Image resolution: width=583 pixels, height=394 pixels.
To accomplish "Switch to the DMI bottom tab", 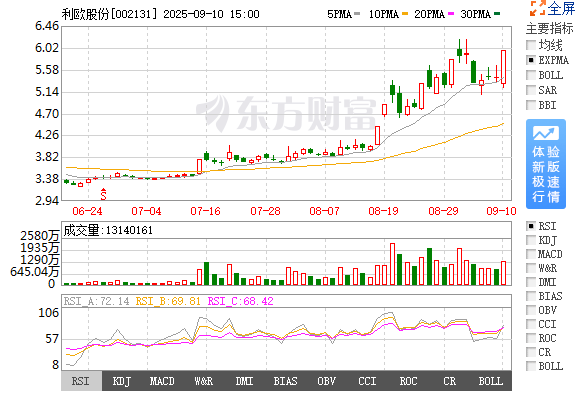I will [245, 381].
